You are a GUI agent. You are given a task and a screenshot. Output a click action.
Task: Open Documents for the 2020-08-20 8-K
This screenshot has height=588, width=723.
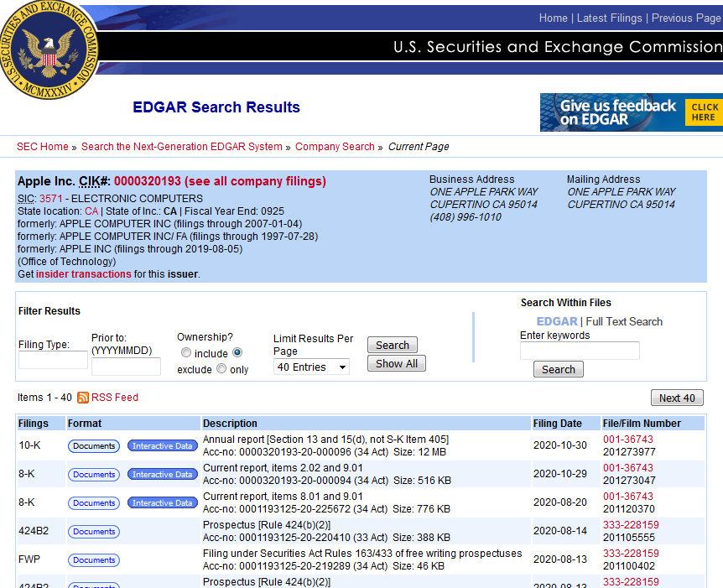pos(94,503)
